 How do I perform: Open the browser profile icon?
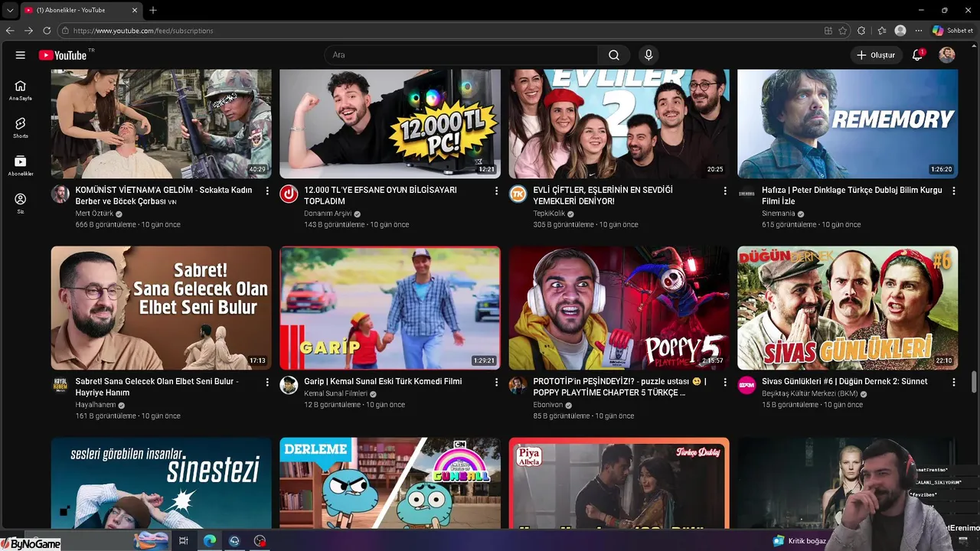click(x=900, y=31)
